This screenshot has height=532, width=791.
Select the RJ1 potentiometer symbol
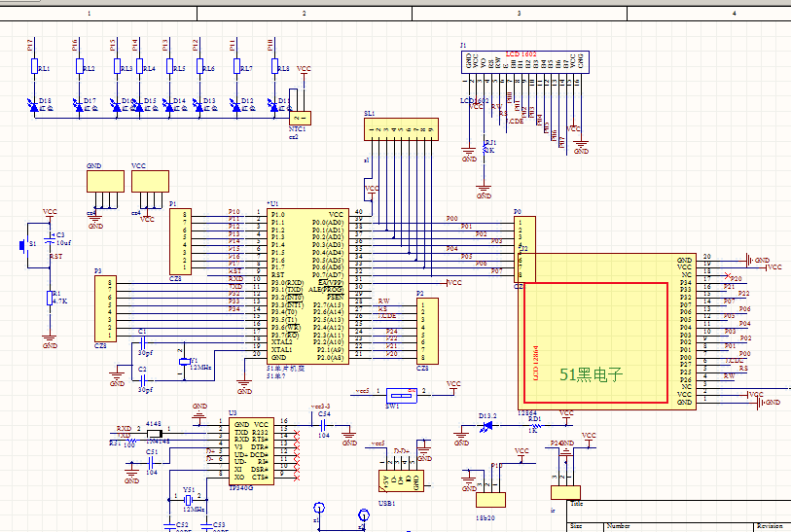click(x=485, y=149)
